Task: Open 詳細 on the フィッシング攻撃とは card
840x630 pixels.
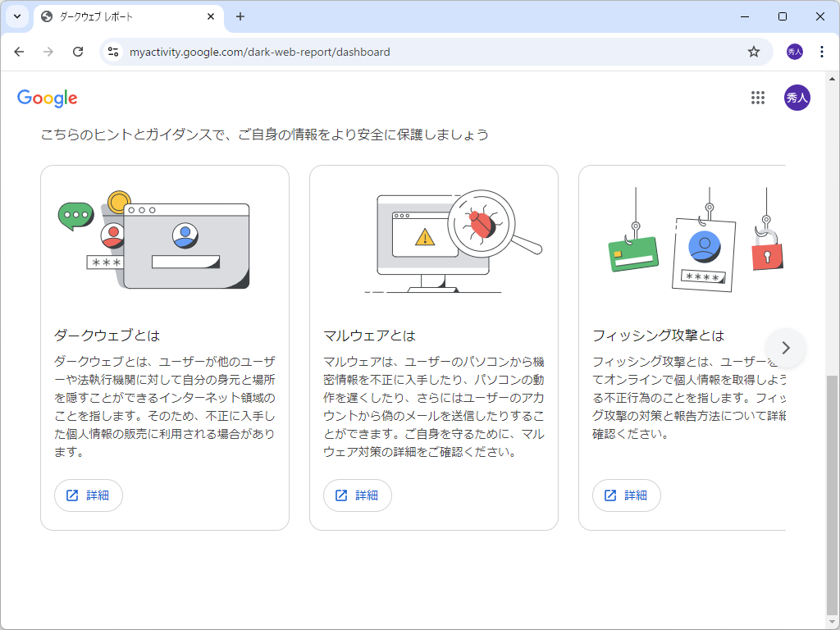Action: click(x=626, y=495)
